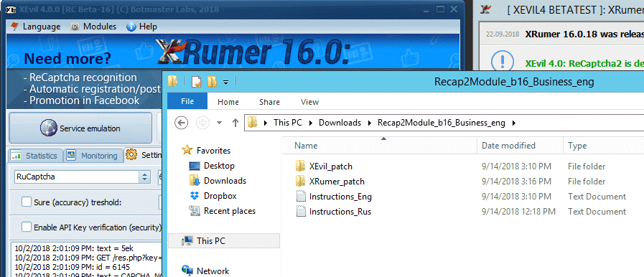
Task: Select Dropbox in Favorites
Action: pyautogui.click(x=220, y=196)
